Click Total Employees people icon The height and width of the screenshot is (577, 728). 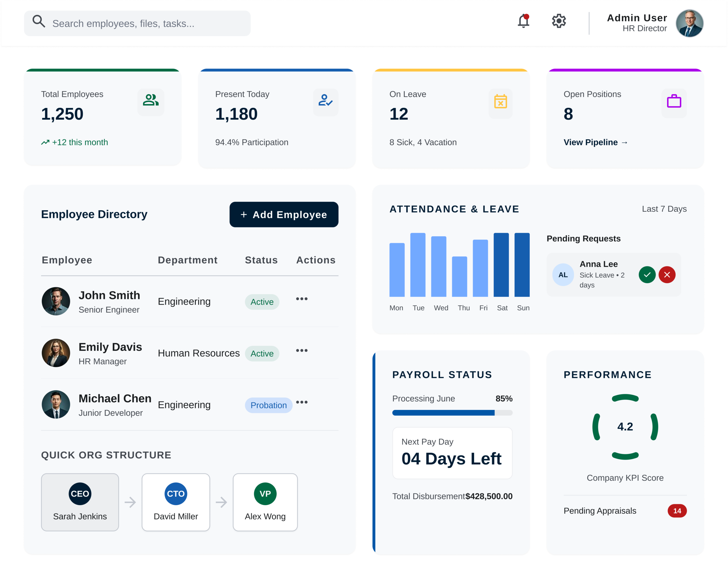[151, 100]
